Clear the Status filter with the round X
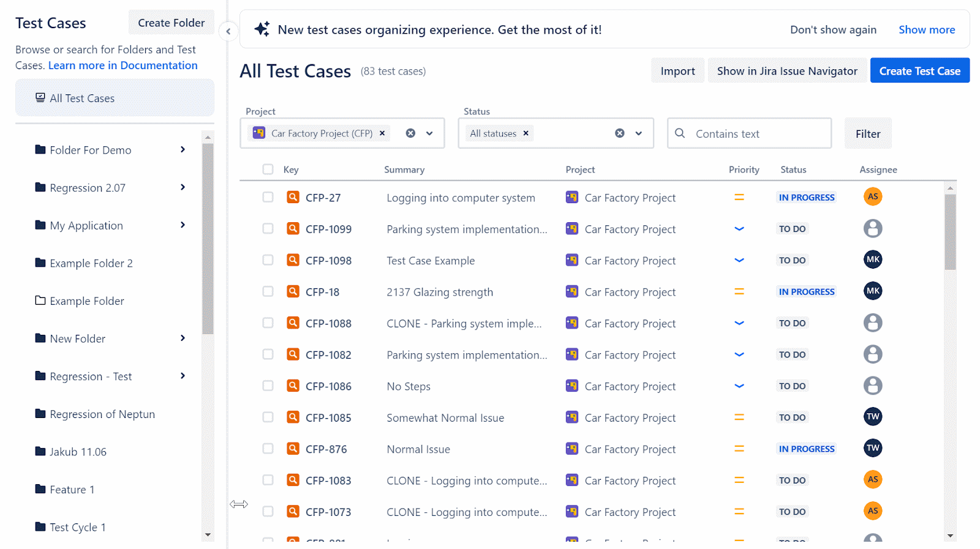 [620, 133]
